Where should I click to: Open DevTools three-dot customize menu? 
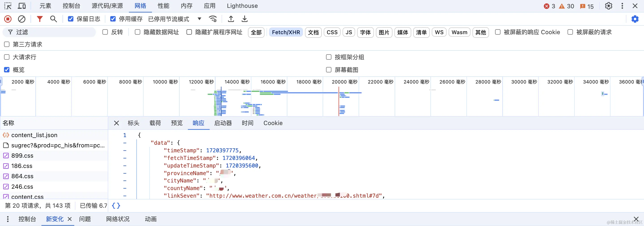[x=622, y=6]
